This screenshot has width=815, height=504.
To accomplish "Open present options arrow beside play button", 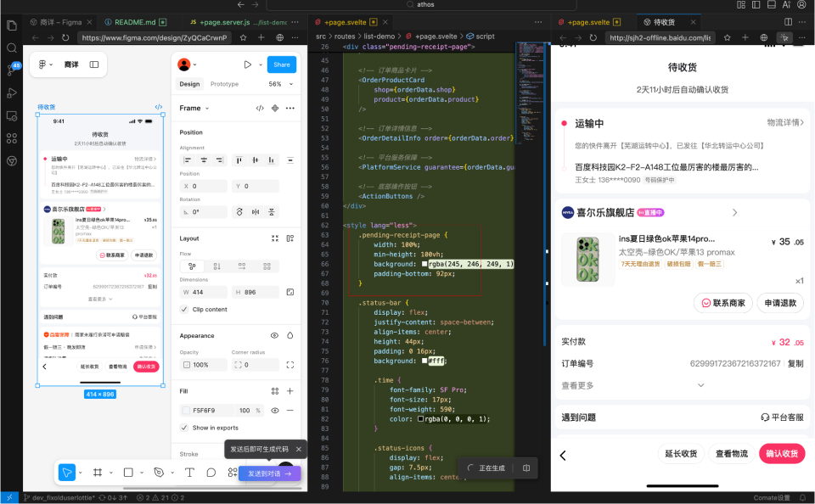I will [261, 65].
